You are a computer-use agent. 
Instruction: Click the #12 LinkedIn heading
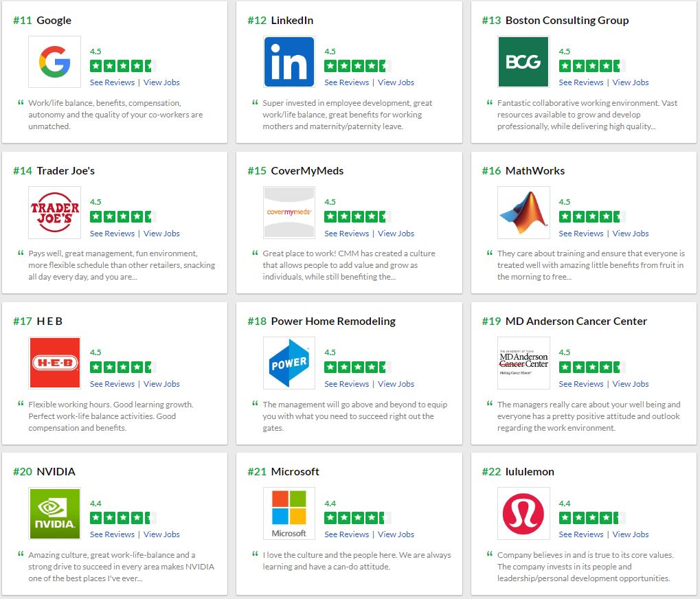tap(280, 20)
